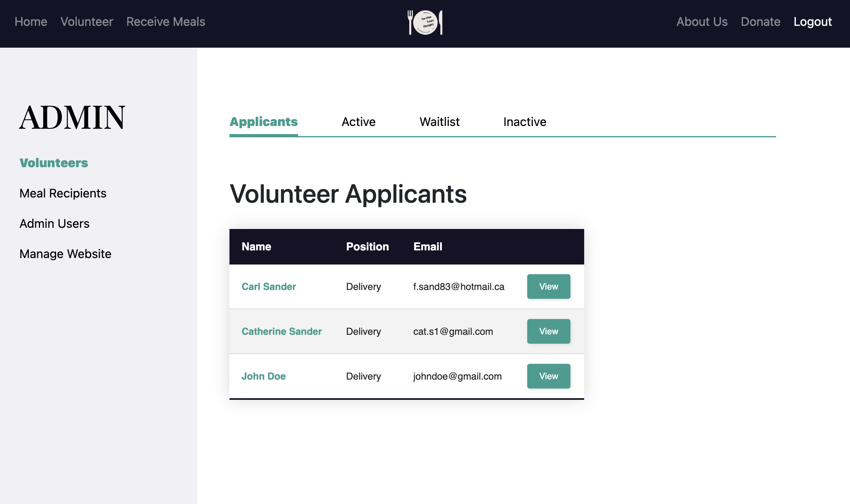The width and height of the screenshot is (850, 504).
Task: Click Catherine Sander's name link
Action: coord(282,332)
